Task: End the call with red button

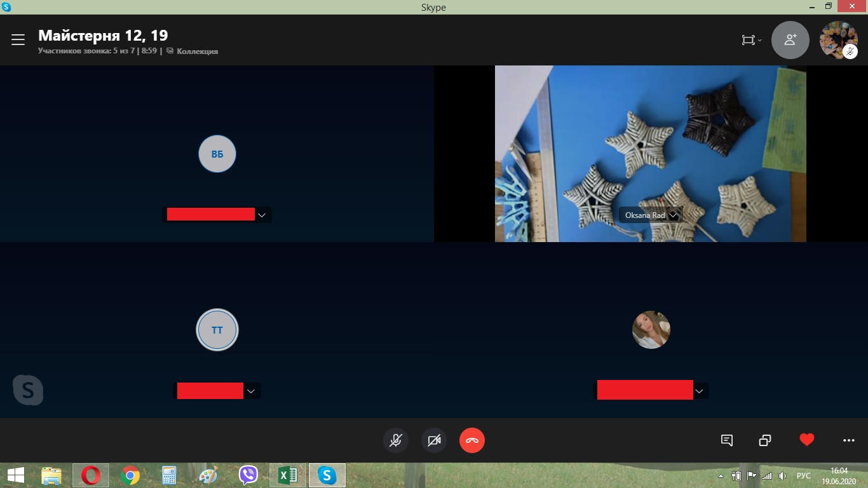Action: 472,440
